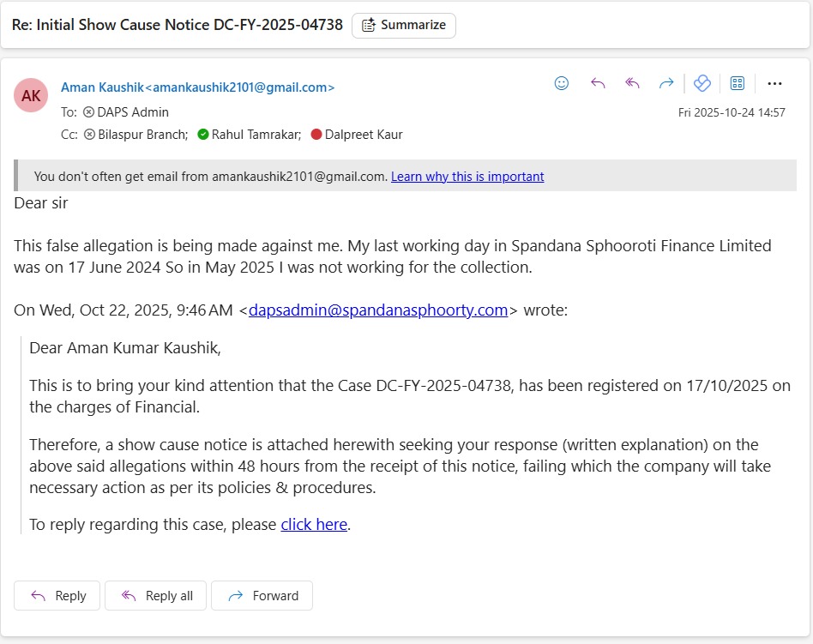Click the Summarize button

coord(404,25)
